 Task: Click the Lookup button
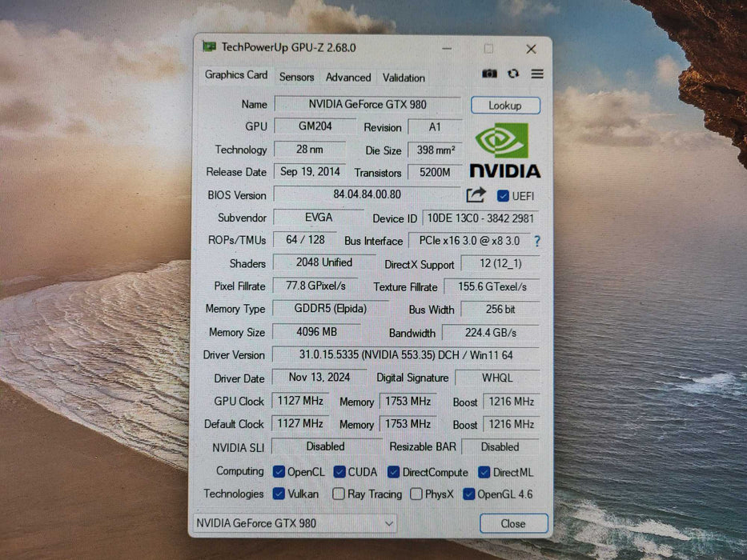(505, 105)
